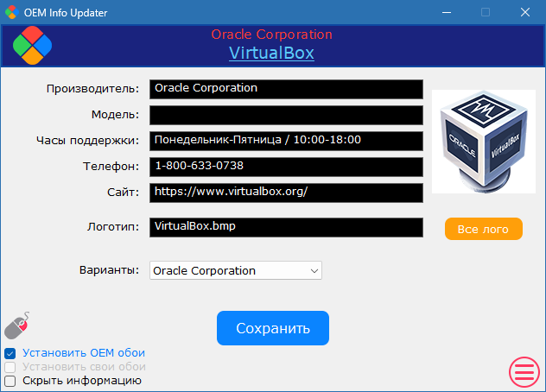Enable 'Скрыть информацию' checkbox
This screenshot has width=546, height=392.
click(x=10, y=381)
